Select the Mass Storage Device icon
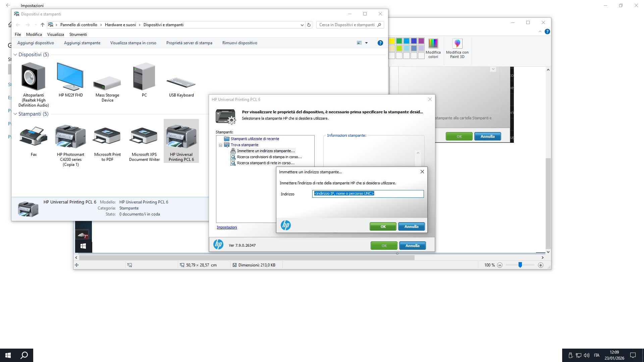Viewport: 644px width, 362px height. click(107, 83)
